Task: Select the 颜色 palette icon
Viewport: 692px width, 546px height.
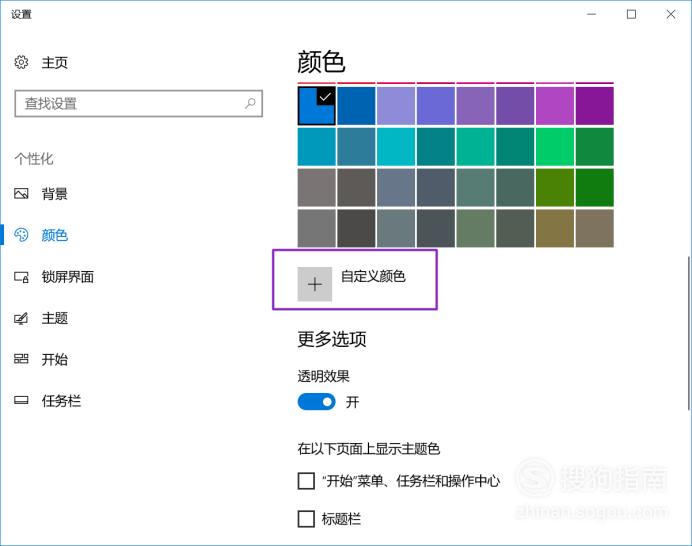Action: click(x=21, y=235)
